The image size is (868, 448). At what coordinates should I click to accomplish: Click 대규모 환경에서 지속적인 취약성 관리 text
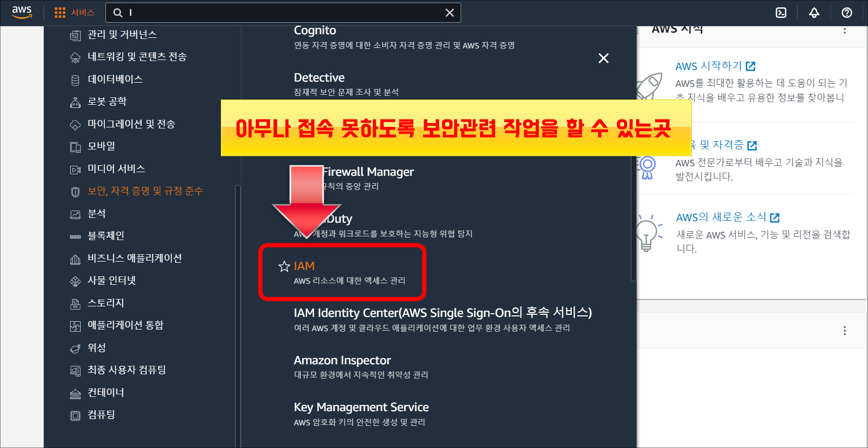pos(361,375)
